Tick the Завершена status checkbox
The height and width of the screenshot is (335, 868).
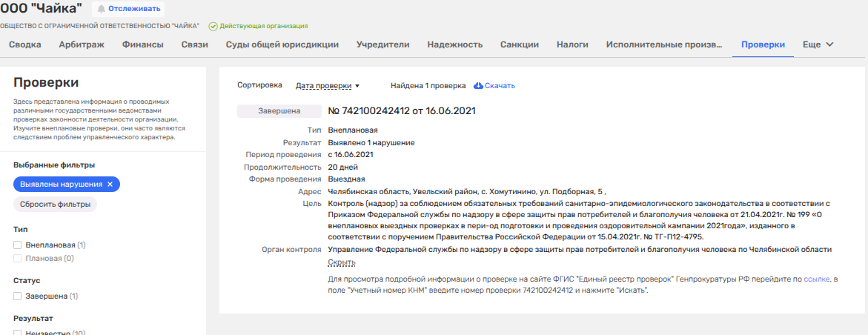(18, 296)
